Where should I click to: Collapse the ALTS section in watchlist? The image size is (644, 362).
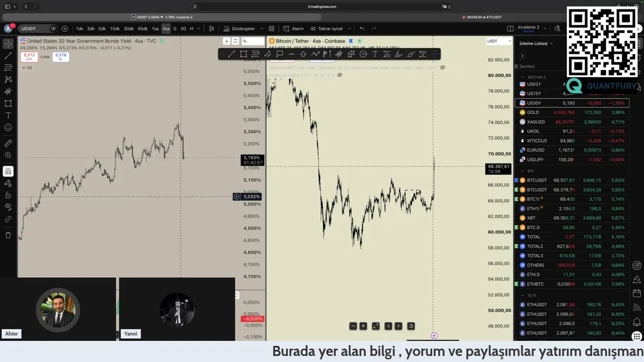coord(522,296)
